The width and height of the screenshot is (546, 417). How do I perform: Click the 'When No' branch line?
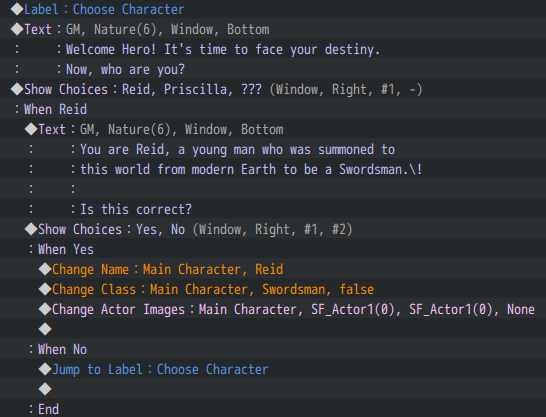click(x=273, y=349)
